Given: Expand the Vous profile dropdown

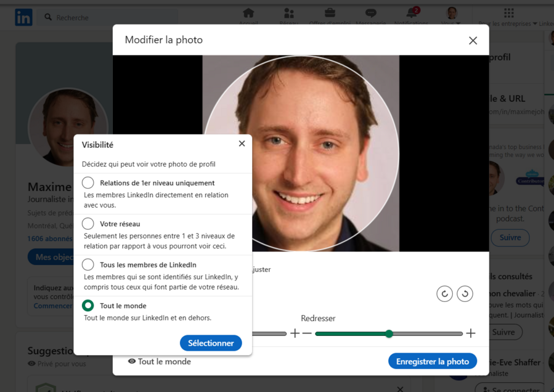Looking at the screenshot, I should click(x=452, y=16).
